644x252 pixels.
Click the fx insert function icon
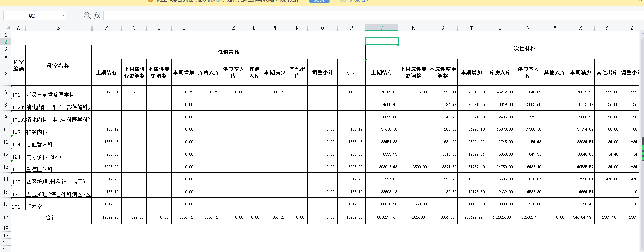[97, 15]
